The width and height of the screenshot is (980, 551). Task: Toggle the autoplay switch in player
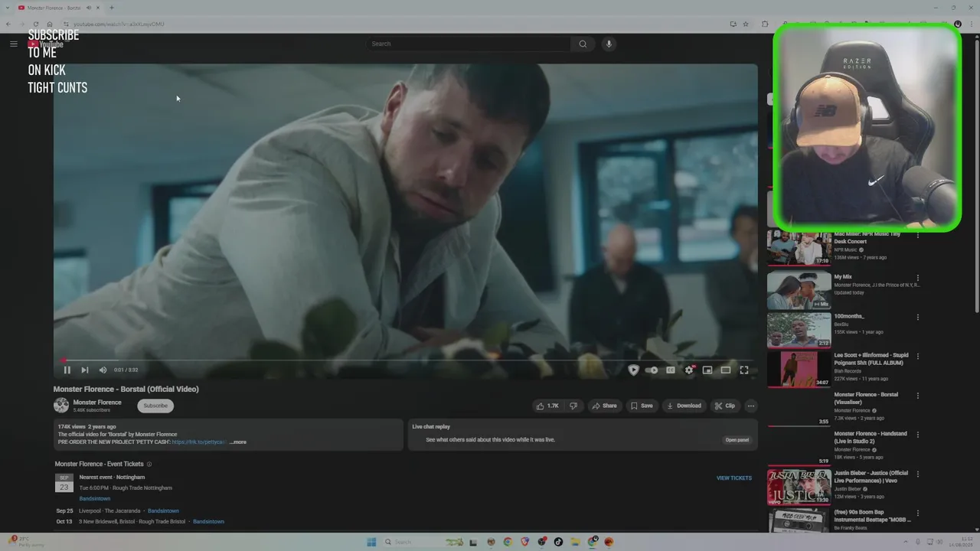[652, 370]
